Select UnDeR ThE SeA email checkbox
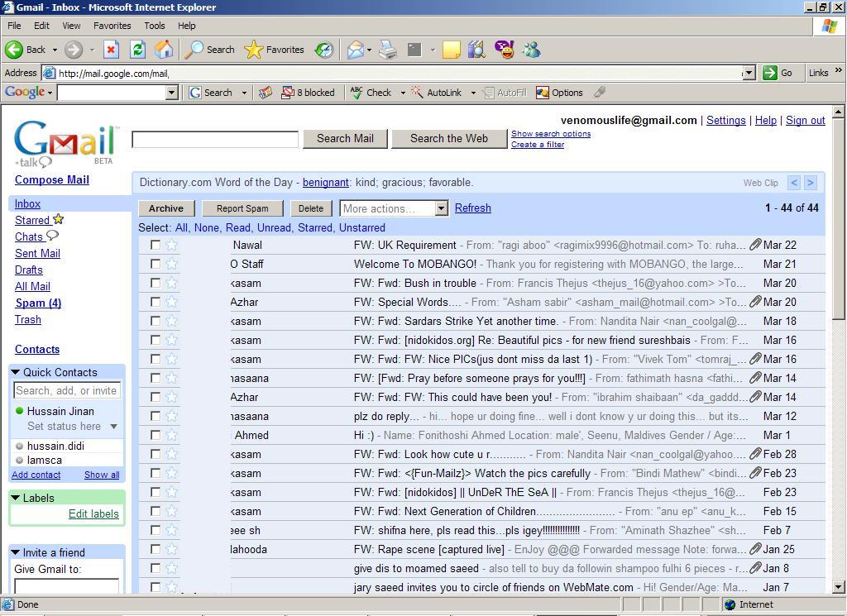847x616 pixels. [x=156, y=492]
